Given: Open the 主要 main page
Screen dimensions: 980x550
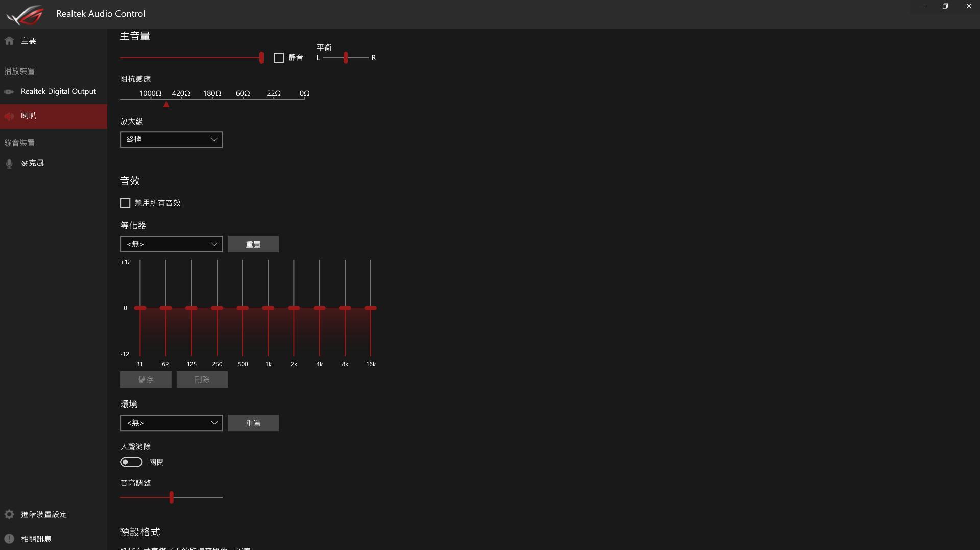Looking at the screenshot, I should tap(54, 41).
